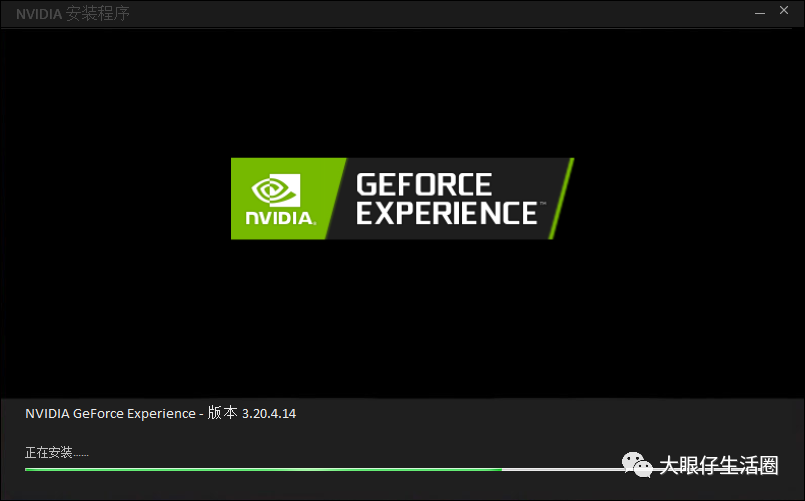
Task: Click the installation progress bar
Action: (x=402, y=469)
